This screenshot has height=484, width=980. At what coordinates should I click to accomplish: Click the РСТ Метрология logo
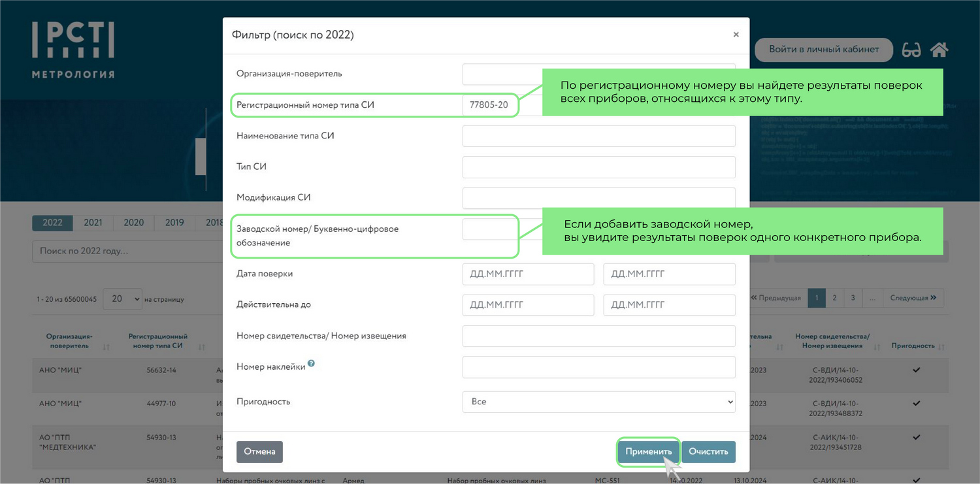[x=73, y=50]
